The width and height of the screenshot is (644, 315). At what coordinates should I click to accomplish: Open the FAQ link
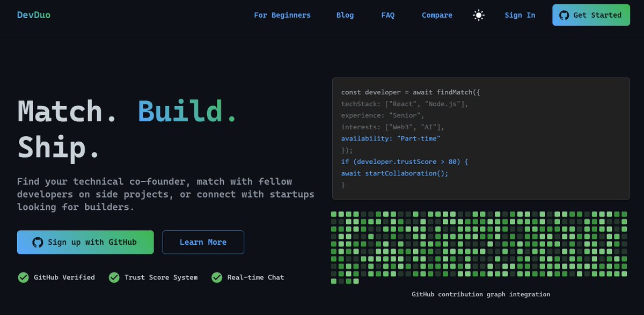pos(388,15)
